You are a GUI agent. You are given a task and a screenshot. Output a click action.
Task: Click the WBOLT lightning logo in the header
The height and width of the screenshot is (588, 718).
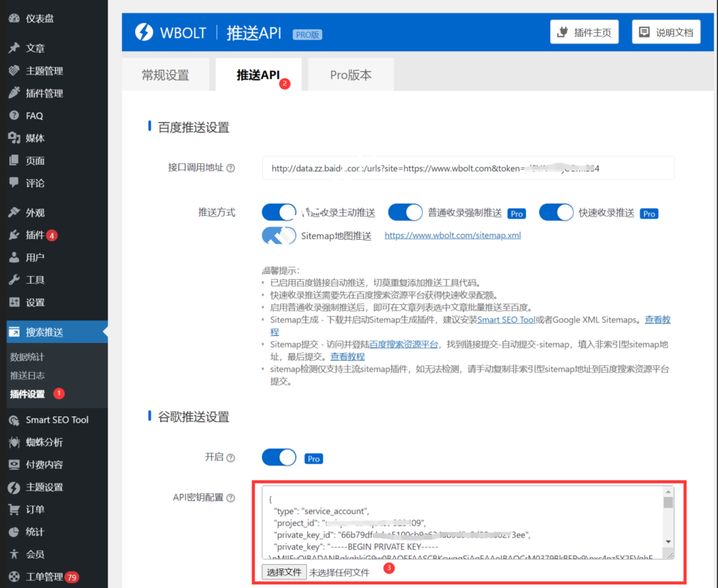(146, 32)
